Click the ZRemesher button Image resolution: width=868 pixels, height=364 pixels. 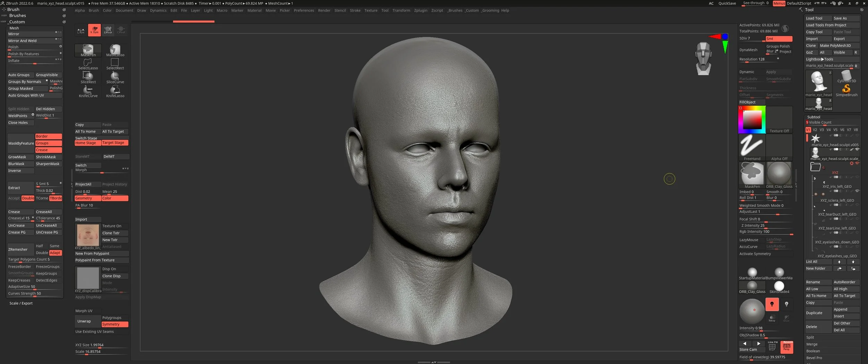[21, 250]
